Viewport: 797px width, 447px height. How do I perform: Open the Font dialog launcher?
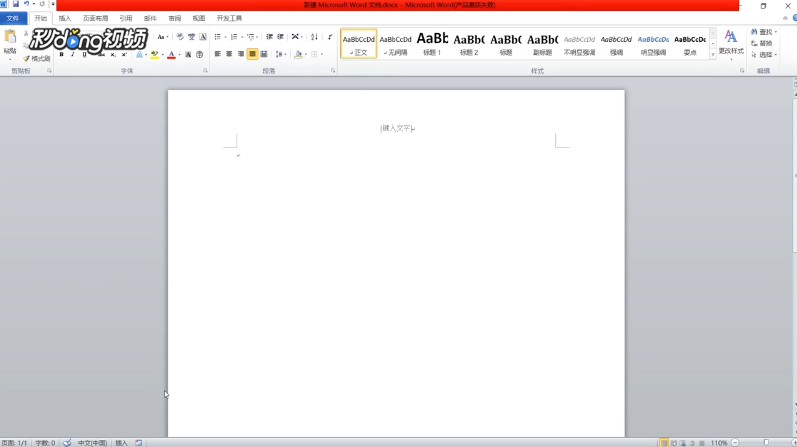point(205,71)
